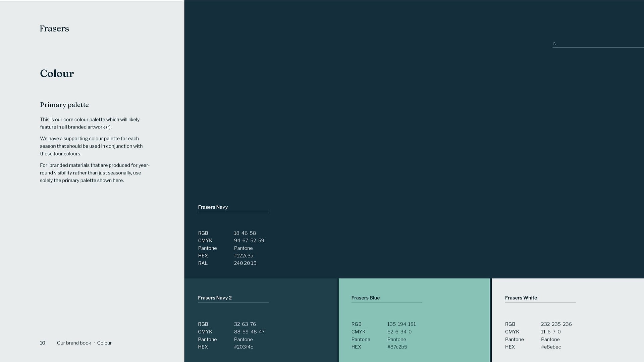Click the 'r.' annotation on the navy block
Viewport: 644px width, 362px height.
(554, 43)
